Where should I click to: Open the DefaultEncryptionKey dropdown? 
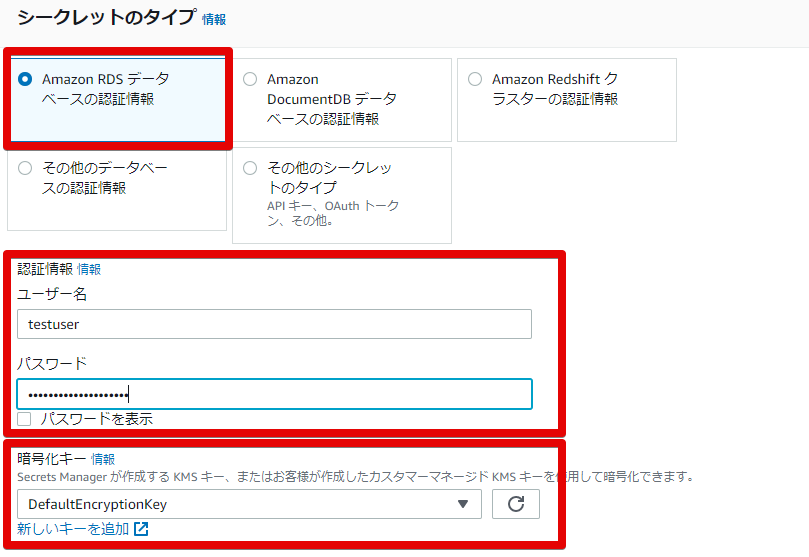point(249,504)
